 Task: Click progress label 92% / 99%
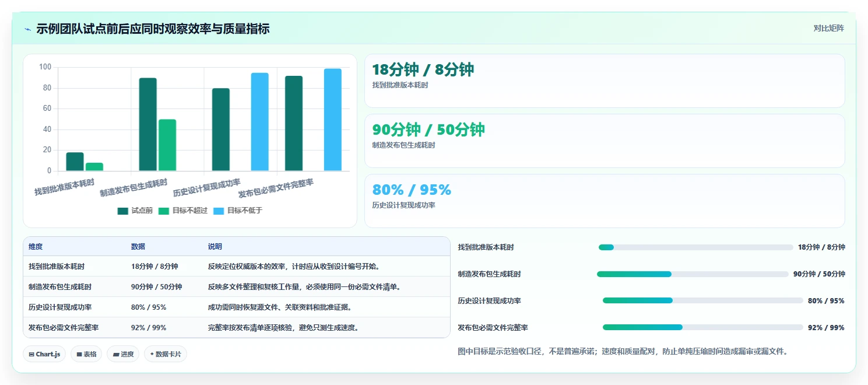(826, 327)
